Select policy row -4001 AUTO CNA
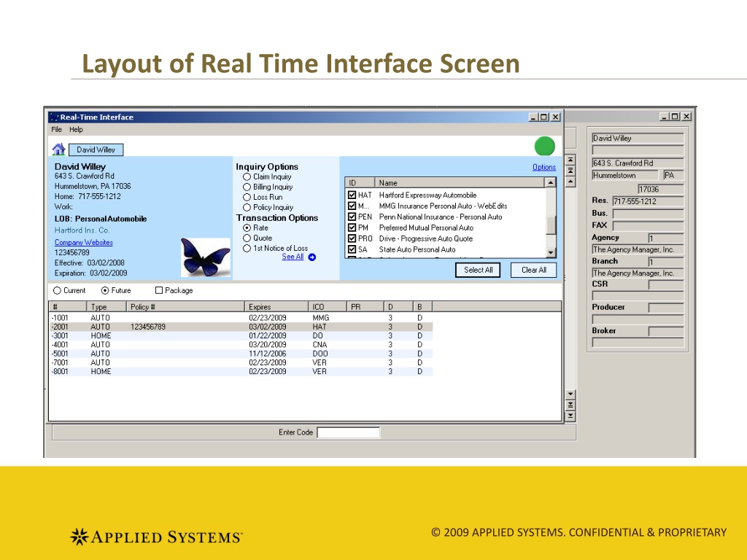The image size is (747, 560). [x=241, y=345]
